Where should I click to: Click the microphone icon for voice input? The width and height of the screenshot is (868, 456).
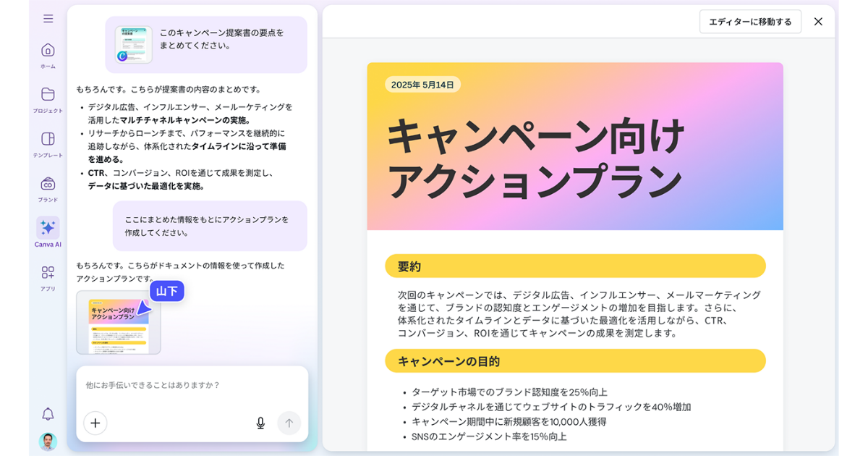[x=260, y=423]
